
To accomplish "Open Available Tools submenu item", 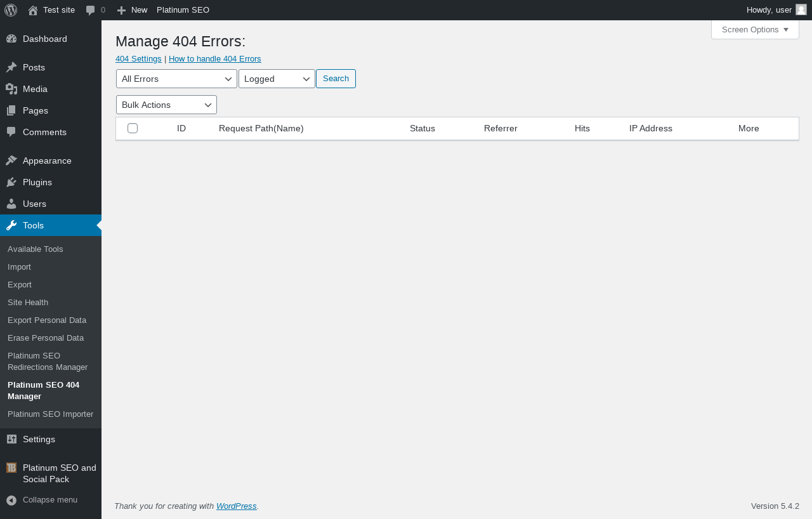I will point(36,249).
